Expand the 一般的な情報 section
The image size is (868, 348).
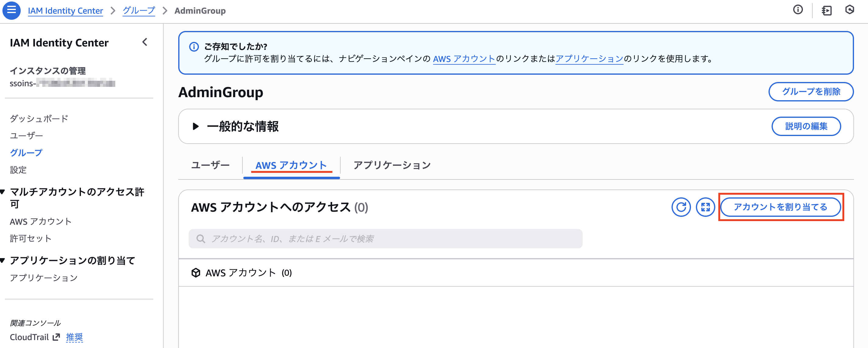196,127
